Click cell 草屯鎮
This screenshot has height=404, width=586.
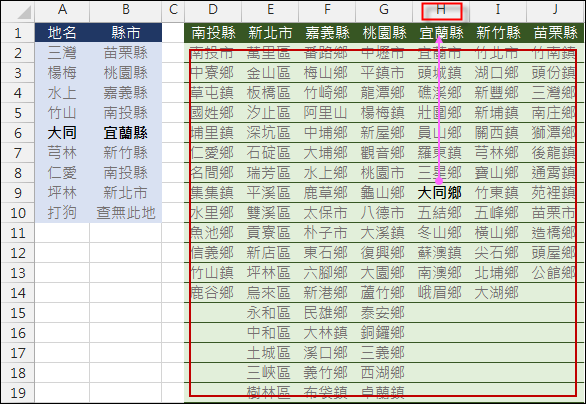point(213,93)
